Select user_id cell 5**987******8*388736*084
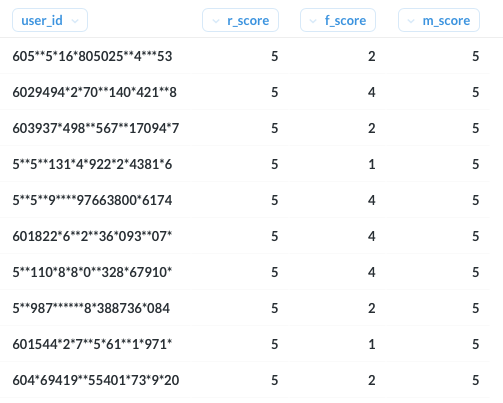 pos(91,308)
